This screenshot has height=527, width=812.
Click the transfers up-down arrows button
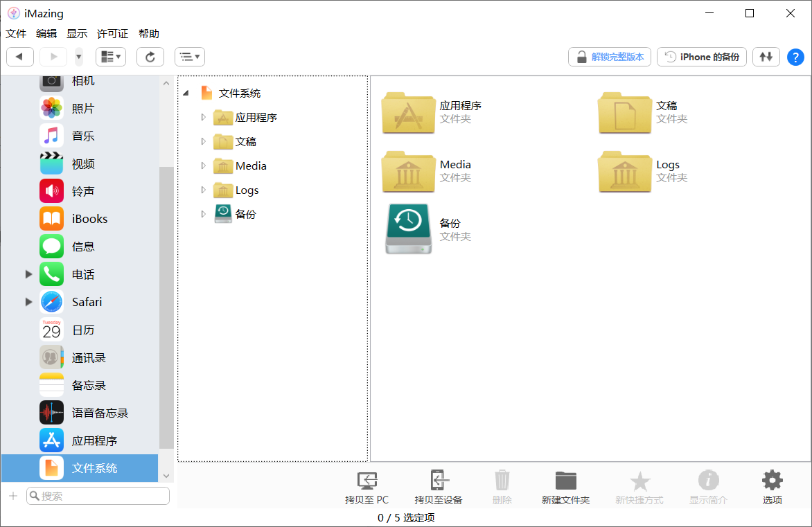pos(766,56)
